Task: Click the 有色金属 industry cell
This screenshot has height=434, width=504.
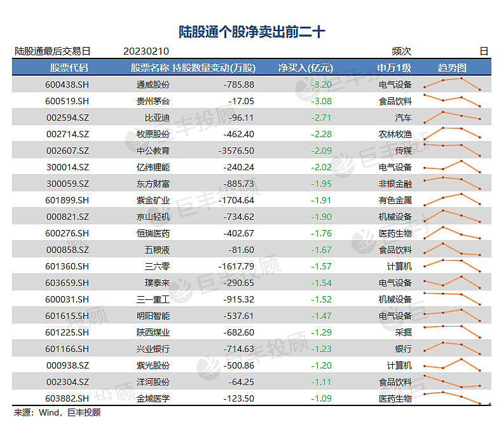Action: pyautogui.click(x=395, y=200)
